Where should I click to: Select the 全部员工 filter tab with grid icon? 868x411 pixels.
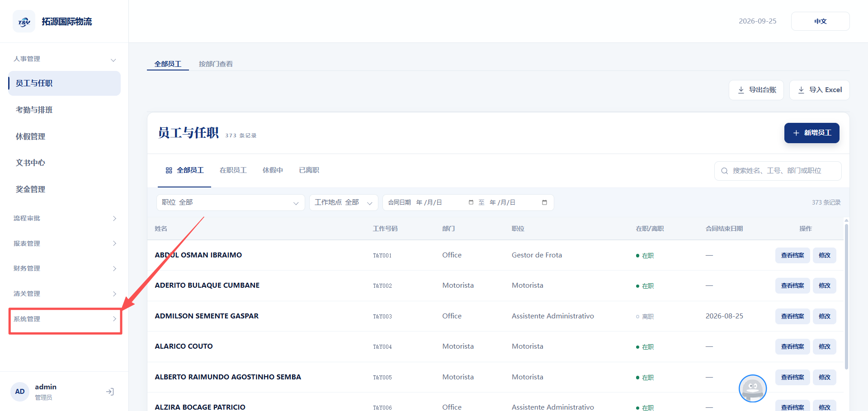184,170
